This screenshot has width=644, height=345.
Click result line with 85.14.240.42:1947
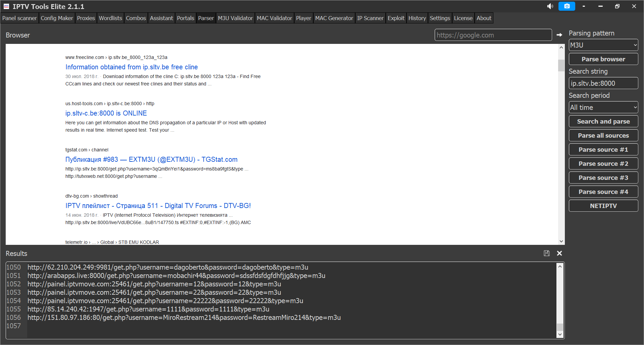point(148,309)
